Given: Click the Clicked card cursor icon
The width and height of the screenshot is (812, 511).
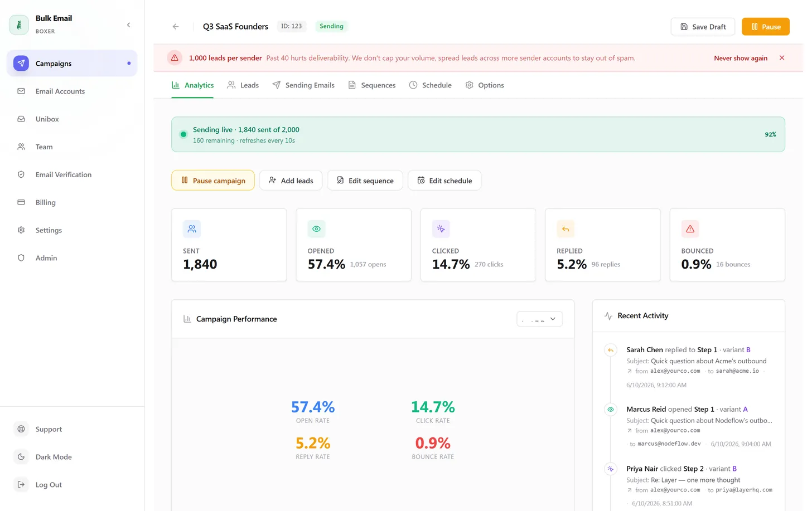Looking at the screenshot, I should click(441, 229).
